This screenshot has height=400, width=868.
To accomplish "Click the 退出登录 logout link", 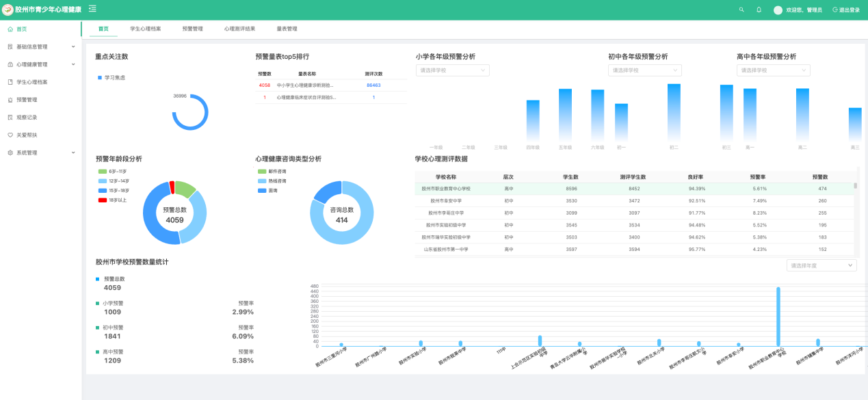I will pyautogui.click(x=846, y=10).
